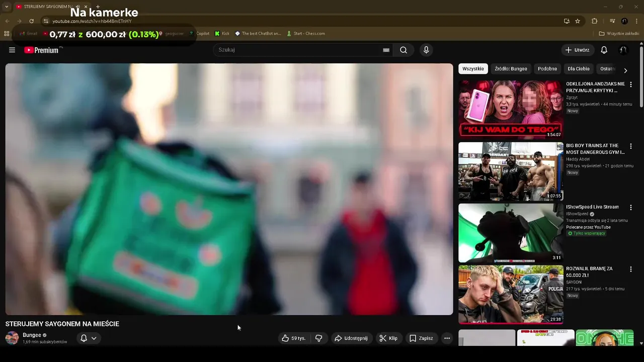The width and height of the screenshot is (644, 362).
Task: Open the Kick bookmark
Action: point(222,34)
